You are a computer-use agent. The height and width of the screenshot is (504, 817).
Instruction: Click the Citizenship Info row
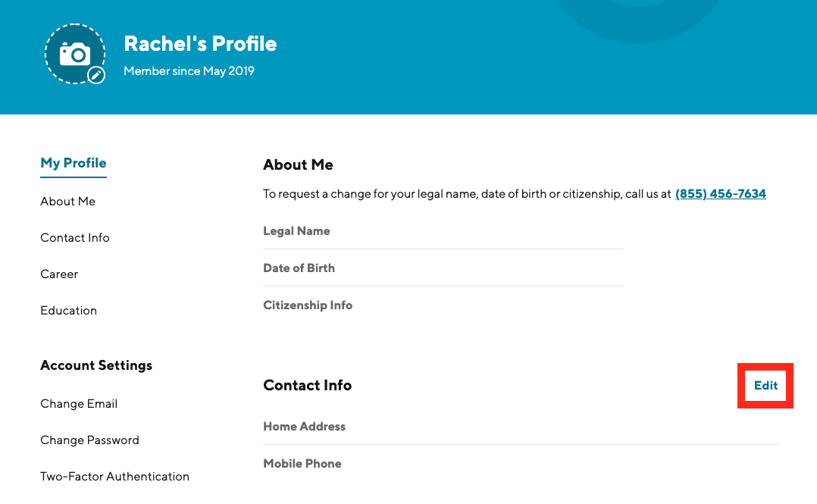coord(308,305)
